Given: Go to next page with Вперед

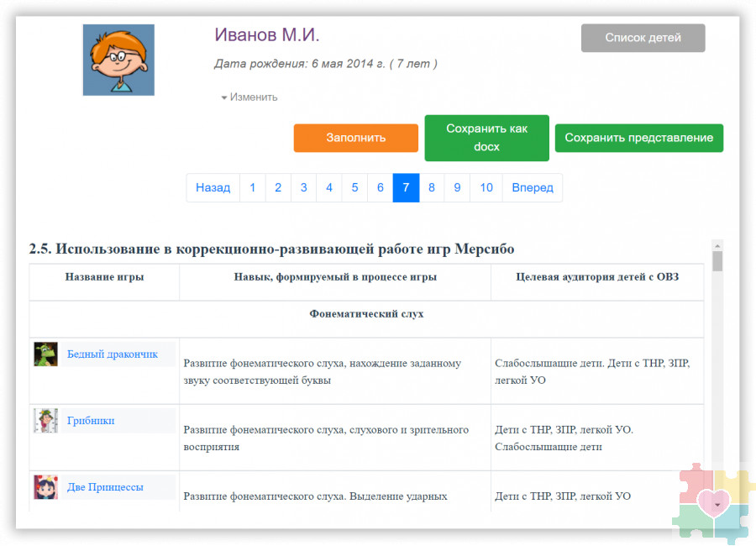Looking at the screenshot, I should click(x=533, y=187).
